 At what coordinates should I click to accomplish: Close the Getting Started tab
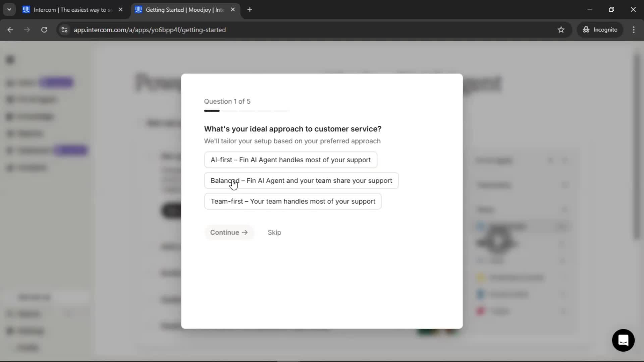233,10
